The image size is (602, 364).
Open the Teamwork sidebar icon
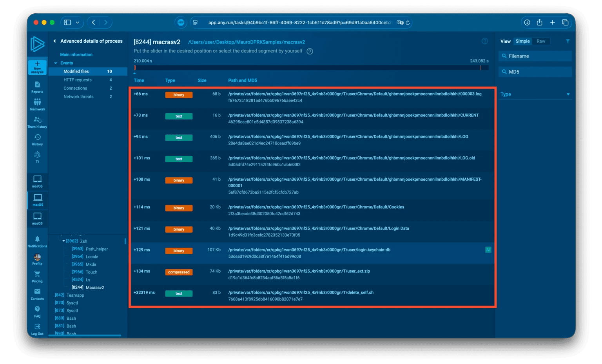coord(37,102)
